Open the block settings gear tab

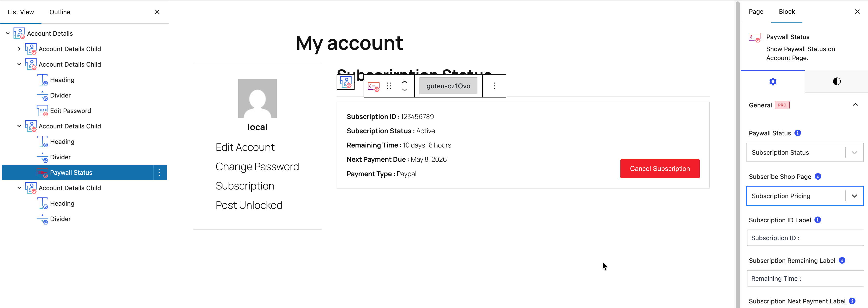pos(773,82)
